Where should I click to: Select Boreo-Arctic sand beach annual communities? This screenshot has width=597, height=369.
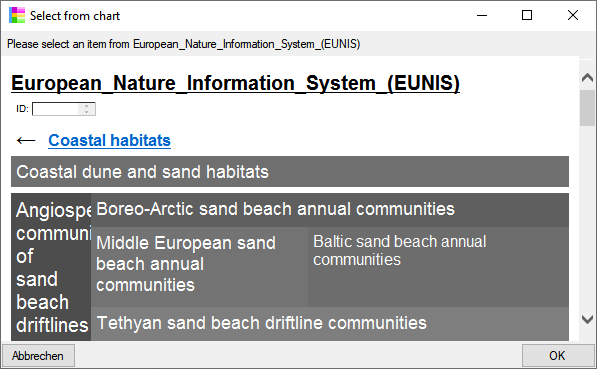[330, 209]
